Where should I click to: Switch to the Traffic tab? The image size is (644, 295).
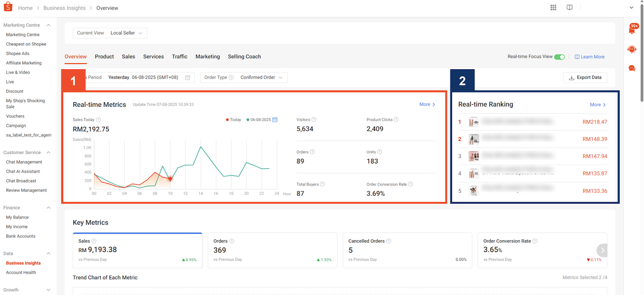(x=180, y=57)
